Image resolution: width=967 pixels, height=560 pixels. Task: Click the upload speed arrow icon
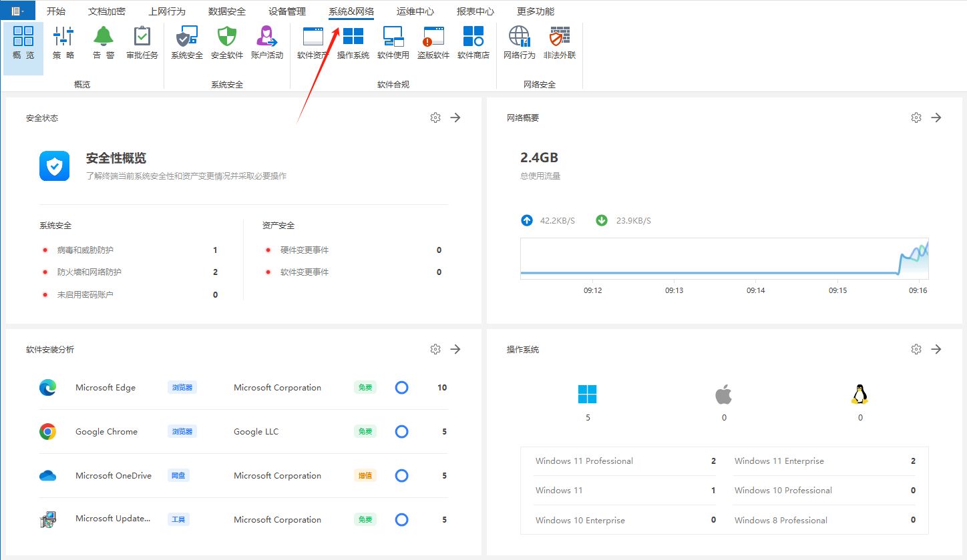pyautogui.click(x=527, y=220)
